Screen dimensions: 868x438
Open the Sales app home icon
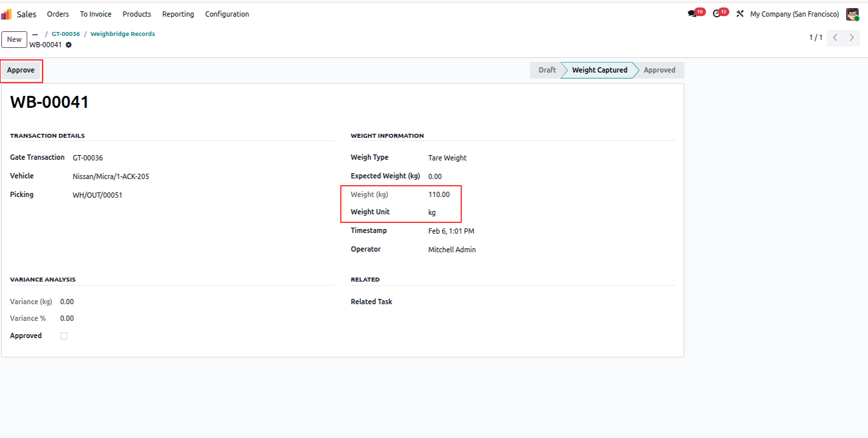coord(7,14)
